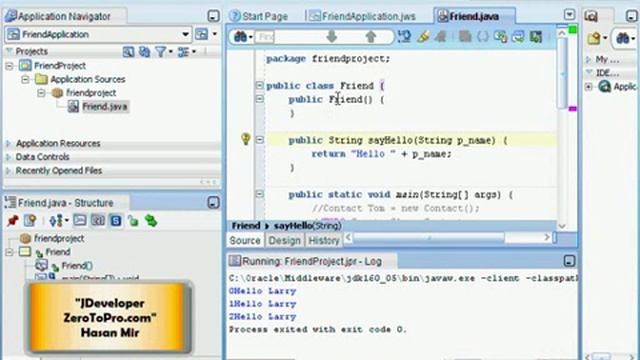Click the magenta overview marker in editor margin
640x360 pixels.
(x=573, y=109)
